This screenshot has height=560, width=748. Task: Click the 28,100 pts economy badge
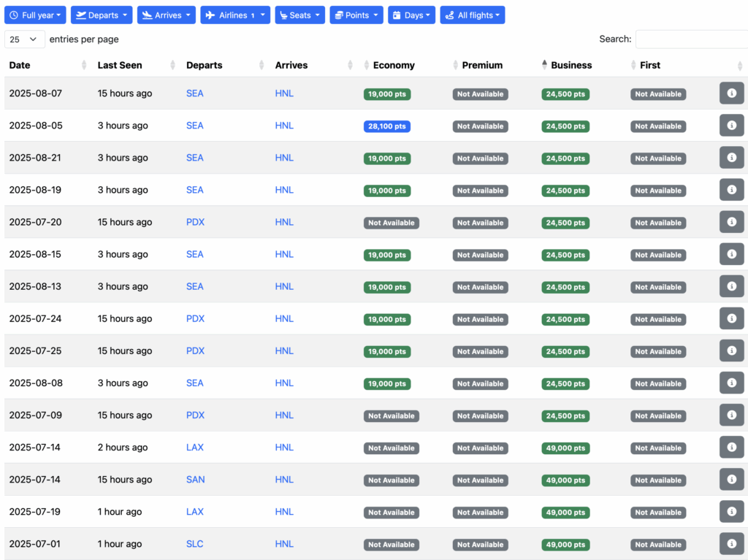pos(386,126)
